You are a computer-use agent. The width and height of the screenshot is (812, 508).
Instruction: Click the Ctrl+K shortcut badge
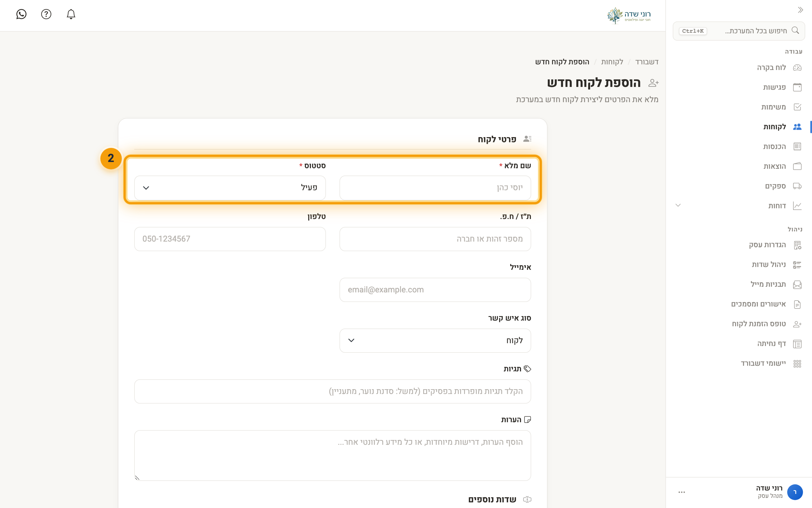(x=692, y=31)
